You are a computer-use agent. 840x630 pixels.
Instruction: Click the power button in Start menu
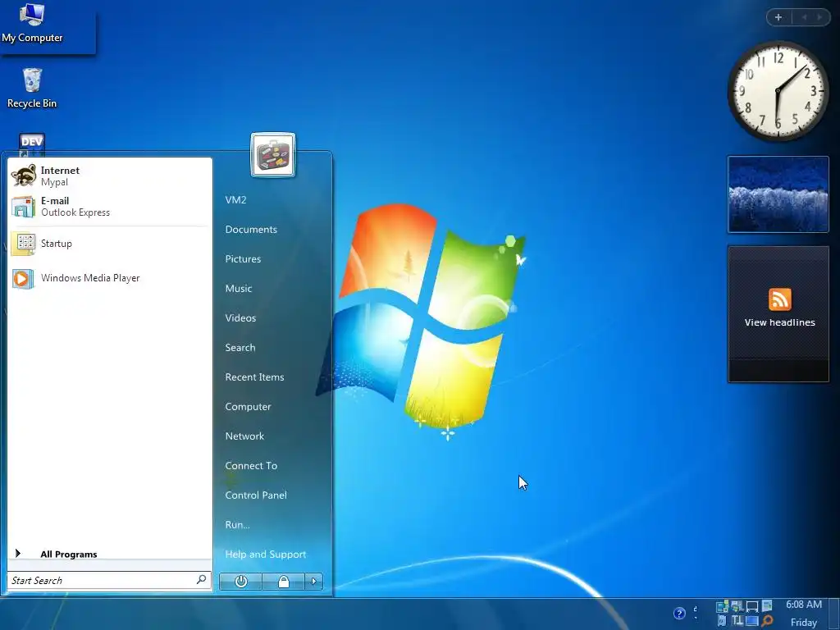pos(240,582)
